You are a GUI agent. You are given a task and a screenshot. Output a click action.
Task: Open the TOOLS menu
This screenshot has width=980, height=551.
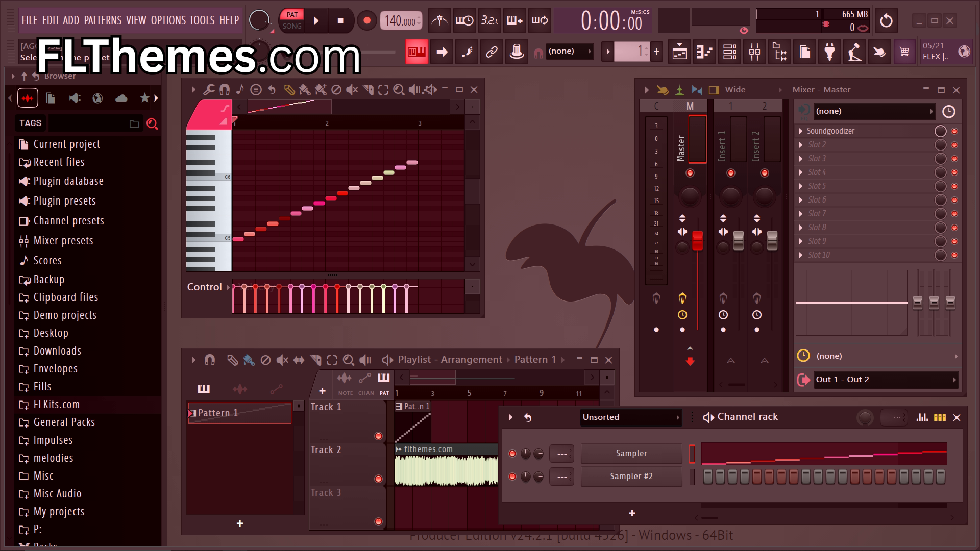(202, 20)
